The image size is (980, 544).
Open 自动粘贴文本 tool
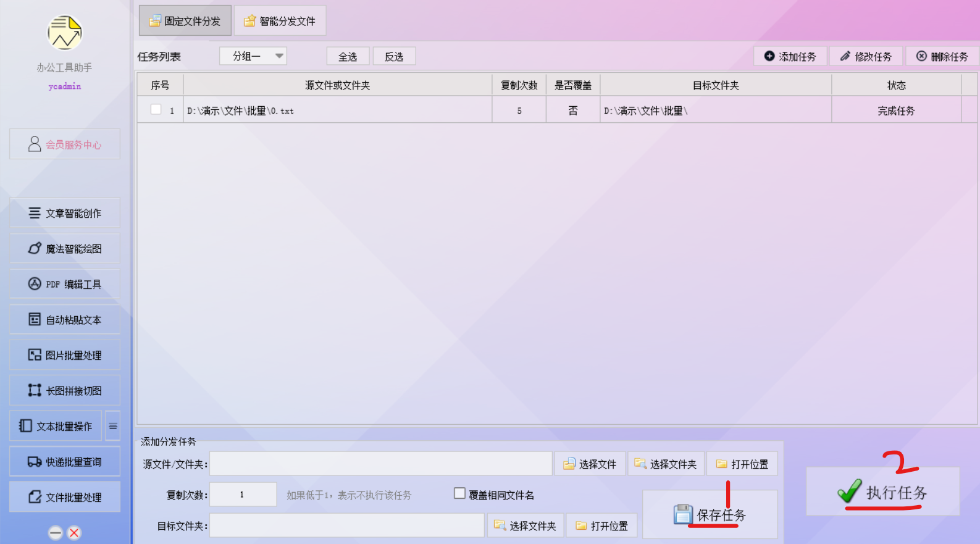[65, 320]
